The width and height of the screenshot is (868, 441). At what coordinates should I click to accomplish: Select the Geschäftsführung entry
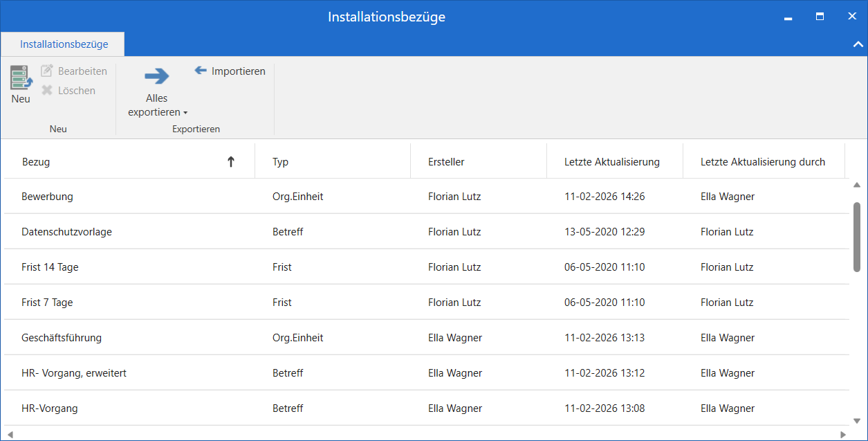[x=62, y=338]
